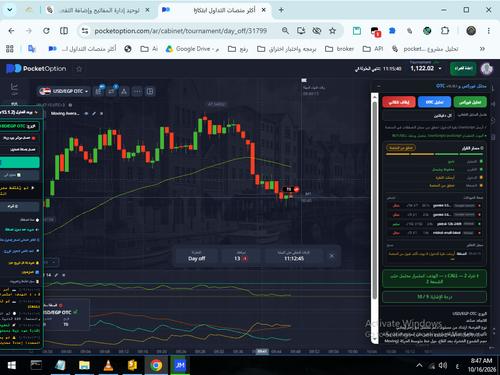500x375 pixels.
Task: Open the Chrome profile avatar
Action: tap(471, 31)
